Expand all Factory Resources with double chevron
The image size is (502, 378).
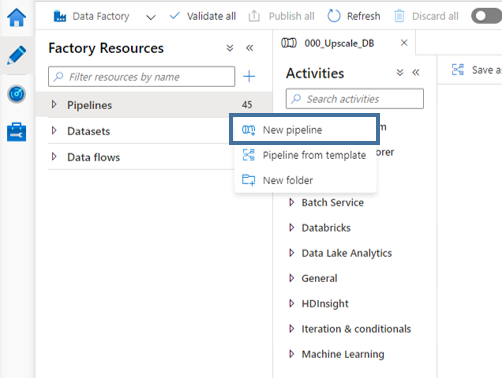click(x=230, y=48)
